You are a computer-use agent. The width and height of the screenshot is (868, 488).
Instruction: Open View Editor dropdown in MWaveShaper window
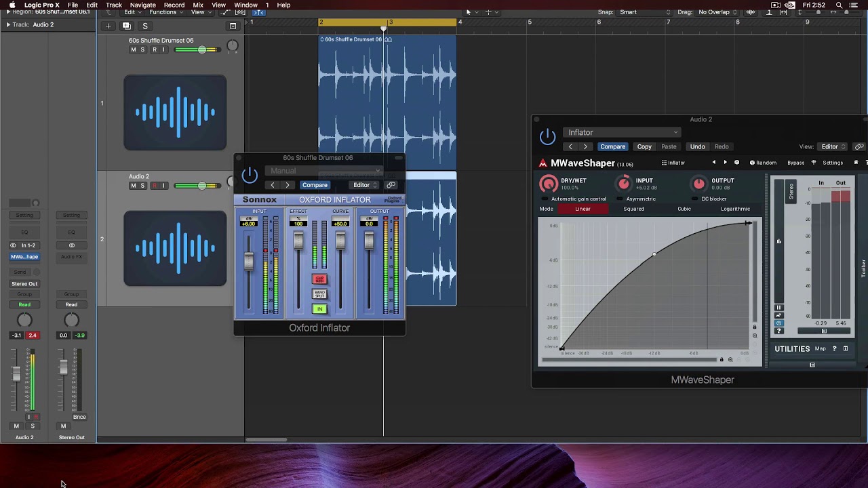[833, 146]
